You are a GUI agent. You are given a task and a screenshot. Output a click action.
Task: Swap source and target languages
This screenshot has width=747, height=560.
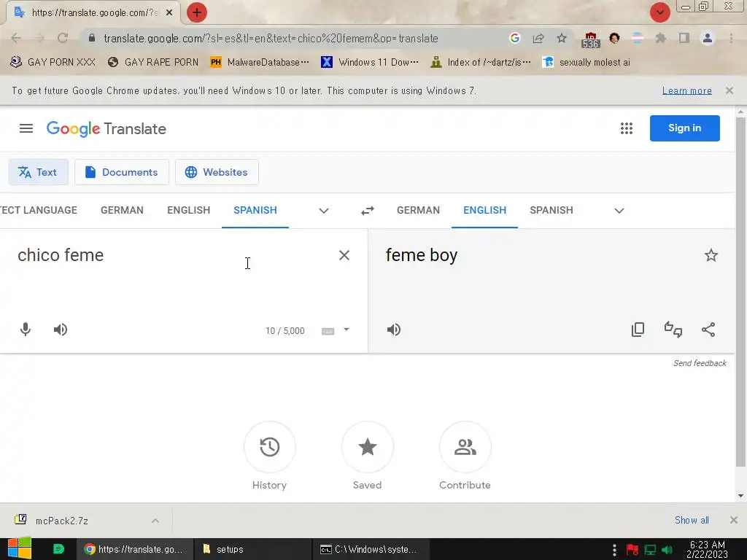pos(368,211)
